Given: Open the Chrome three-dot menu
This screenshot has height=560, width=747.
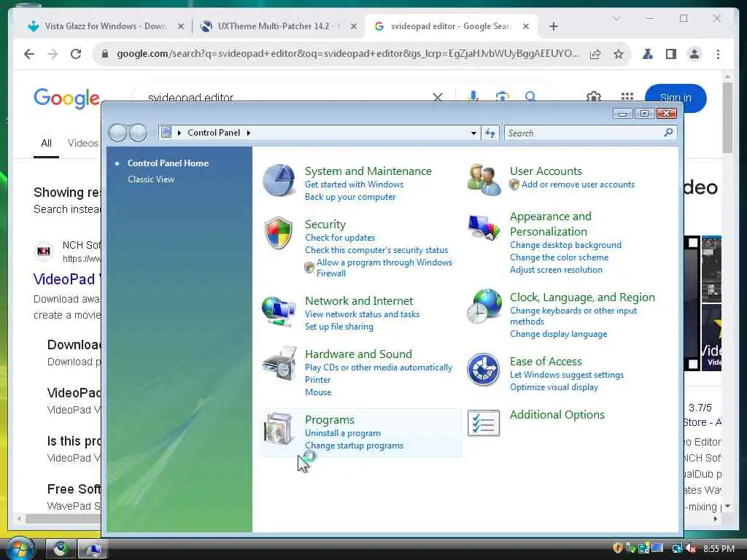Looking at the screenshot, I should 718,54.
